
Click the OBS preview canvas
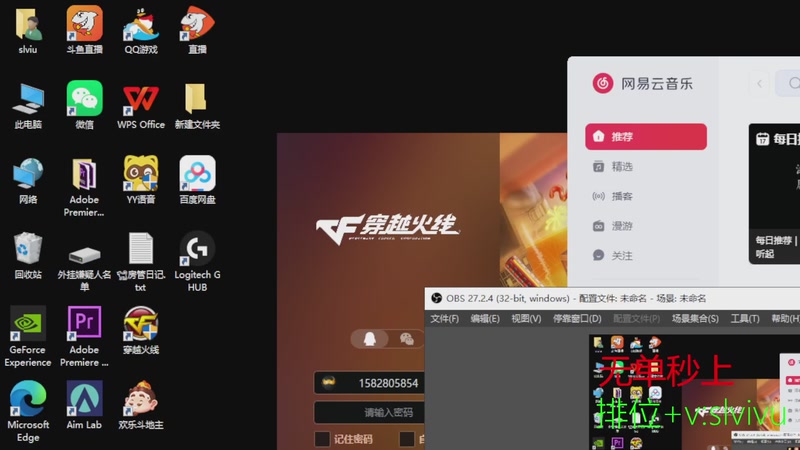pos(694,392)
